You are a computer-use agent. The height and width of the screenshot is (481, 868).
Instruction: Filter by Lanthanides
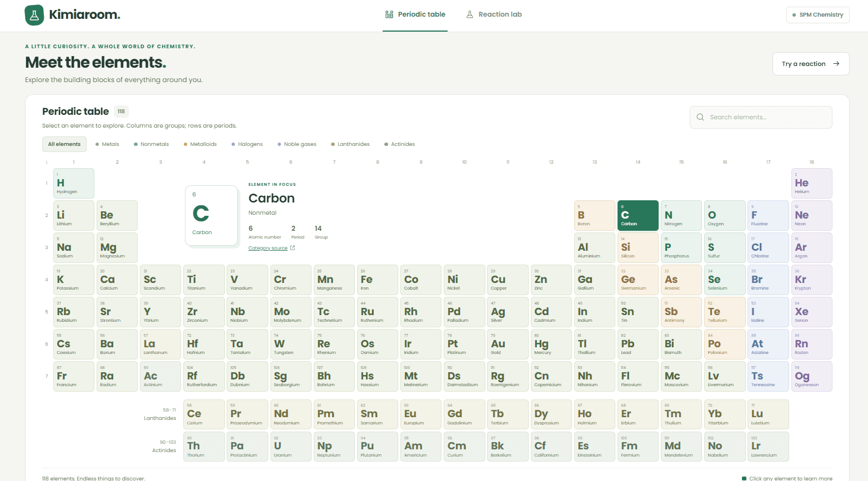(x=350, y=144)
